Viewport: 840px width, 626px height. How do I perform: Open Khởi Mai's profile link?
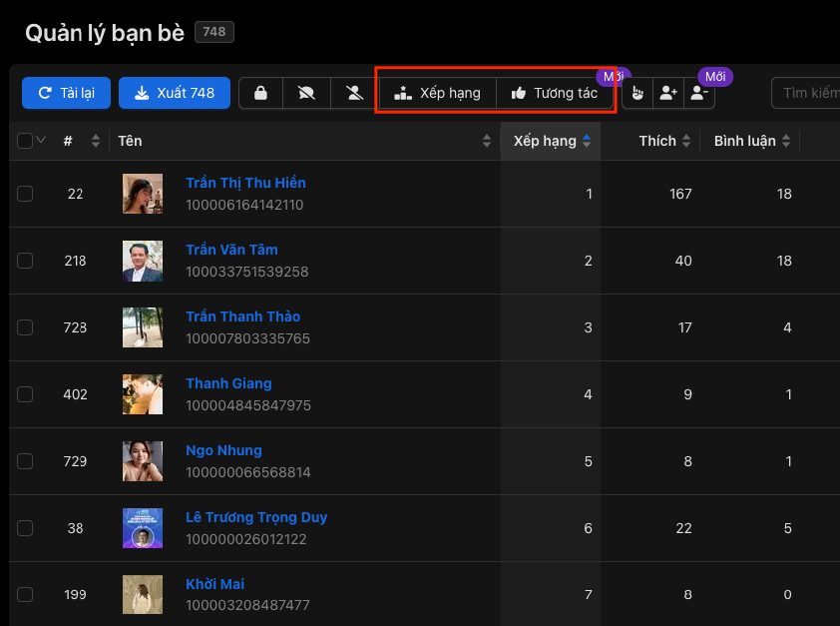[x=215, y=584]
